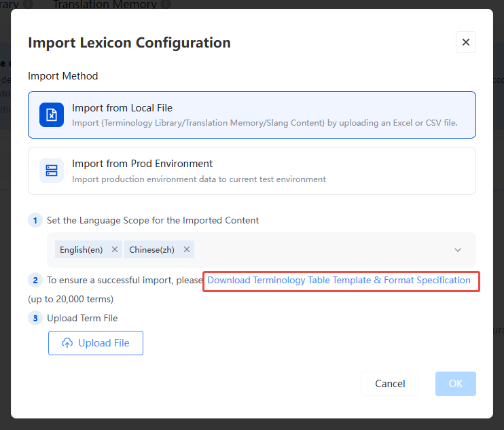Screen dimensions: 504x430
Task: Click the Upload File button
Action: coord(96,343)
